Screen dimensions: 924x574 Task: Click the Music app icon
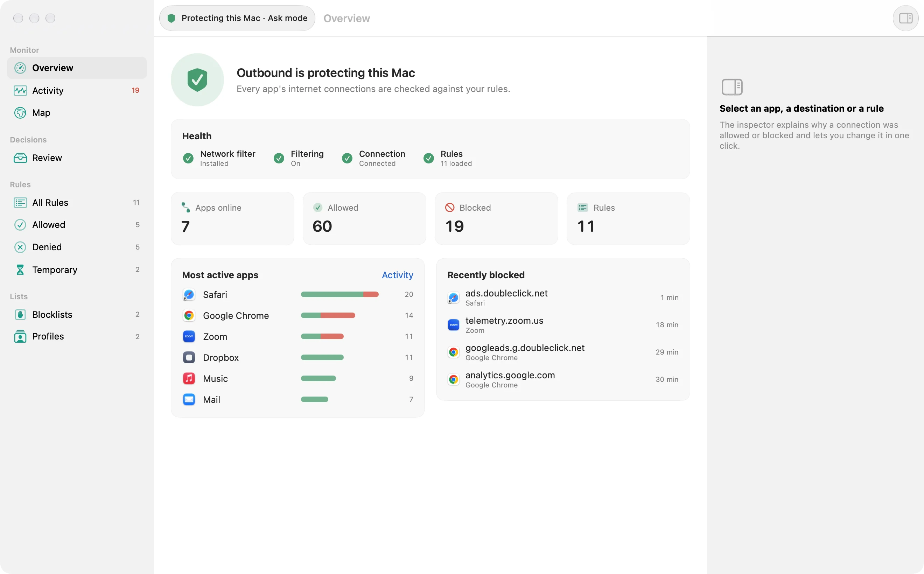click(189, 378)
